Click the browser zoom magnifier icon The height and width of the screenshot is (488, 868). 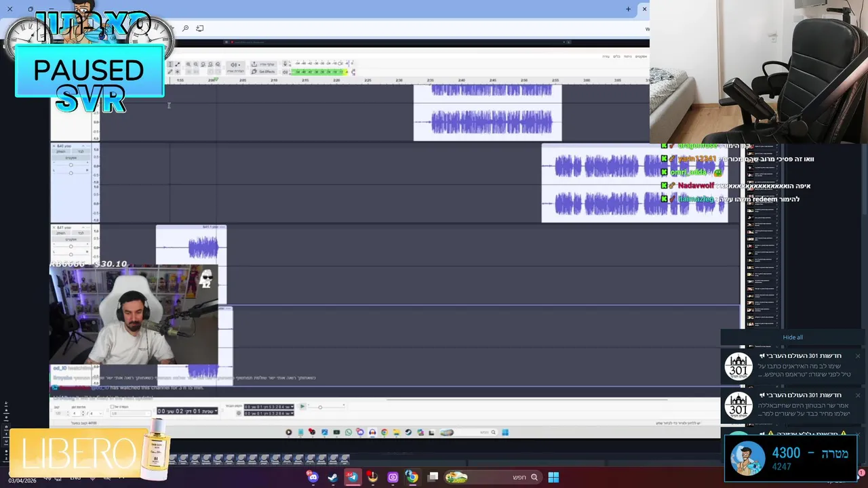pos(186,28)
